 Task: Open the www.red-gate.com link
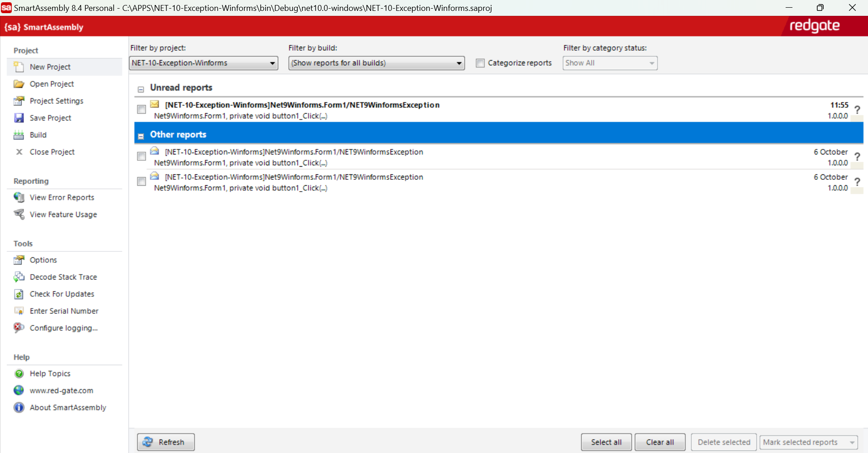coord(62,390)
